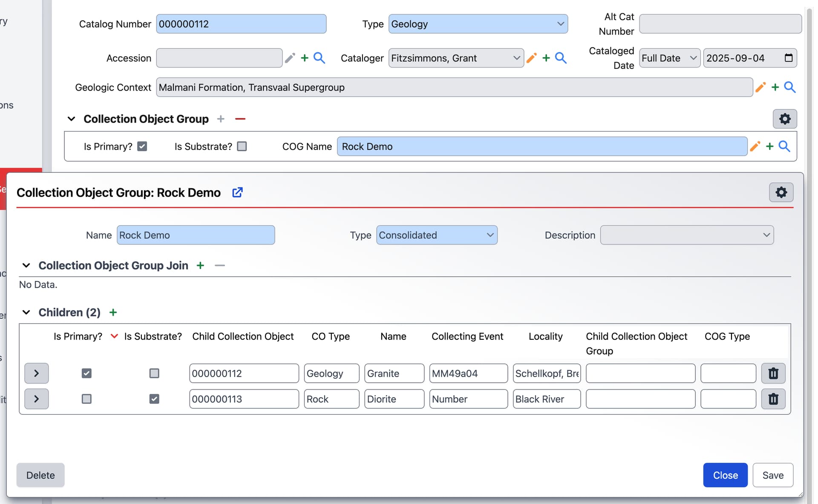
Task: Remove Collection Object Group with red minus
Action: coord(240,119)
